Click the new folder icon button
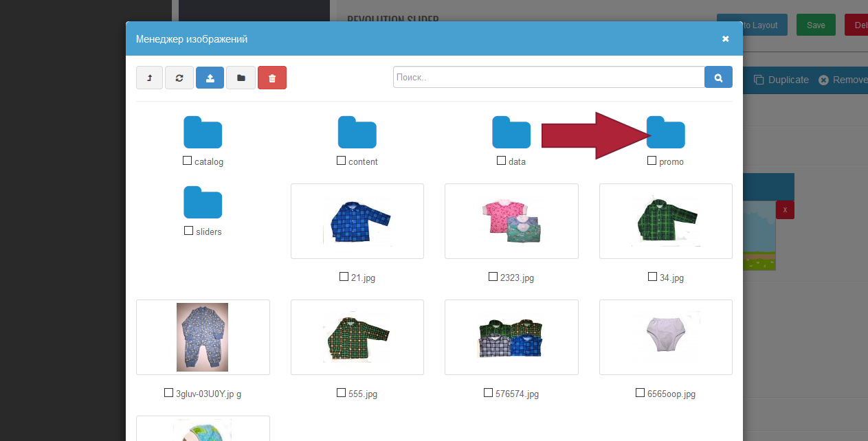868x441 pixels. tap(241, 78)
